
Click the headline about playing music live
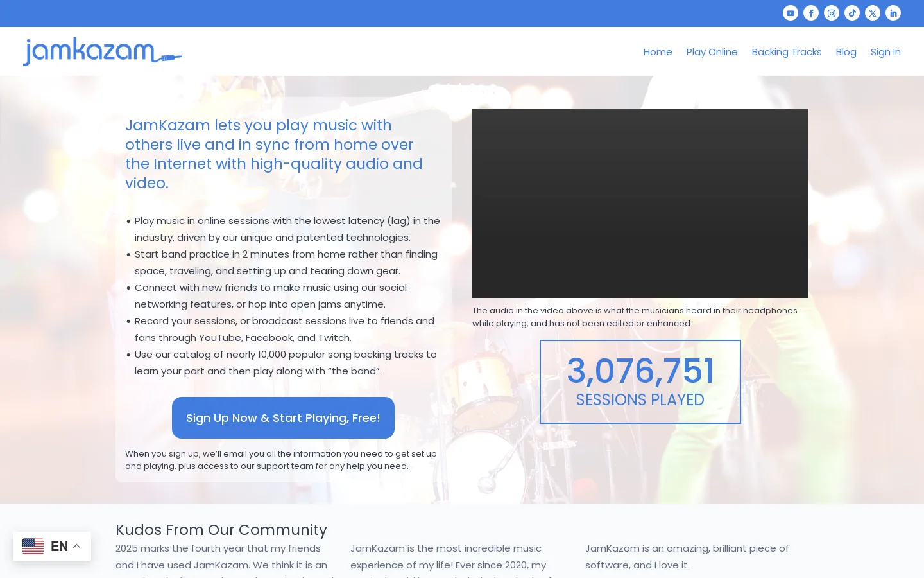pyautogui.click(x=274, y=154)
